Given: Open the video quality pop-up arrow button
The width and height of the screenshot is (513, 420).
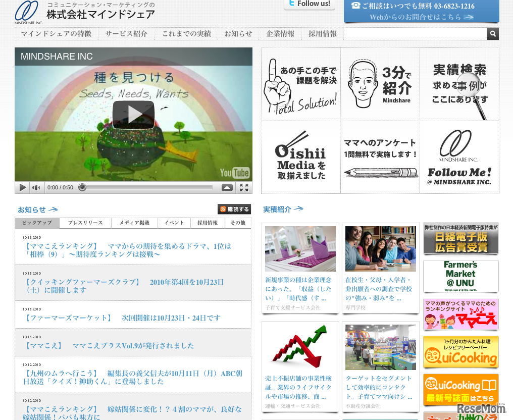Looking at the screenshot, I should click(x=227, y=187).
